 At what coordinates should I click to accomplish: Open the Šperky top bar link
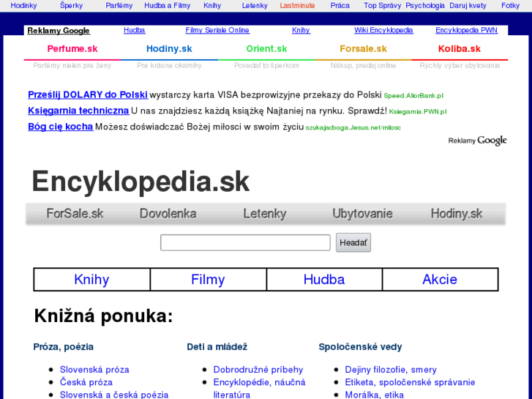pyautogui.click(x=71, y=5)
